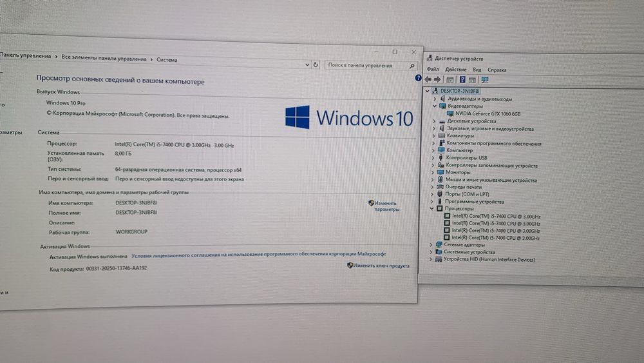Viewport: 644px width, 363px height.
Task: Expand Звуковые, игровые и видеоустройства category
Action: (x=433, y=129)
